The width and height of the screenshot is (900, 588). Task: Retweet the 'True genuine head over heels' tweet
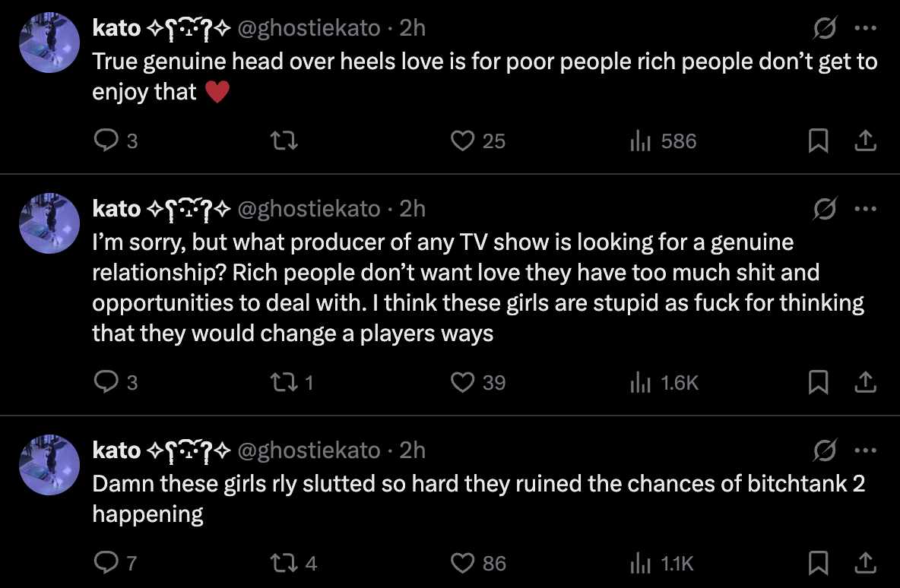click(284, 141)
